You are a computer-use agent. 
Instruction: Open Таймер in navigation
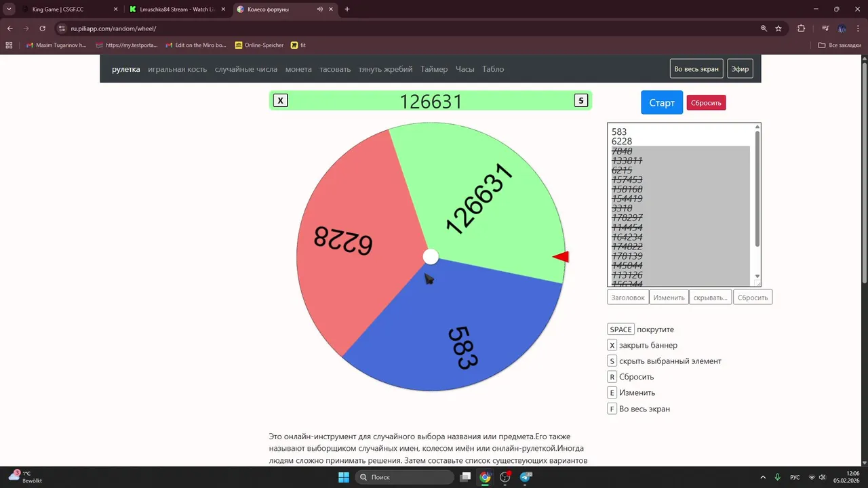[434, 69]
